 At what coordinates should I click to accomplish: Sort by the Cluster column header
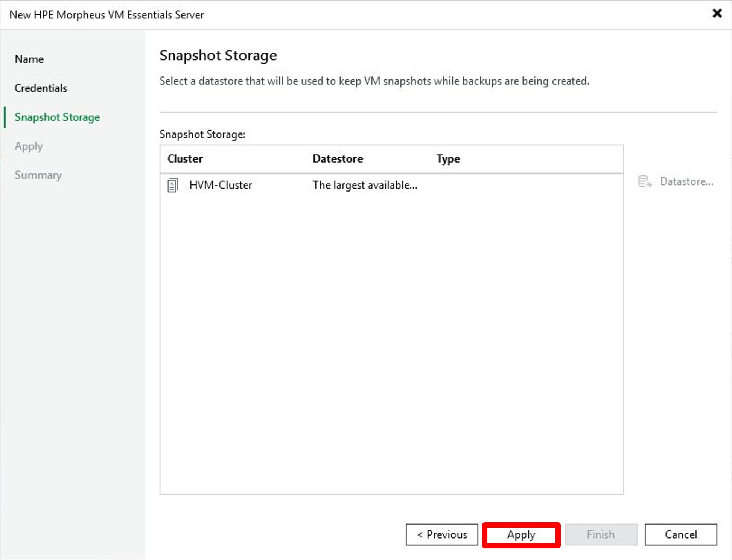coord(185,159)
